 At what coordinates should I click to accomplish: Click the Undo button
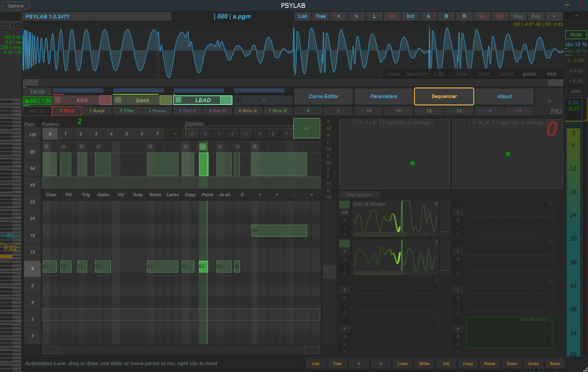pos(533,364)
